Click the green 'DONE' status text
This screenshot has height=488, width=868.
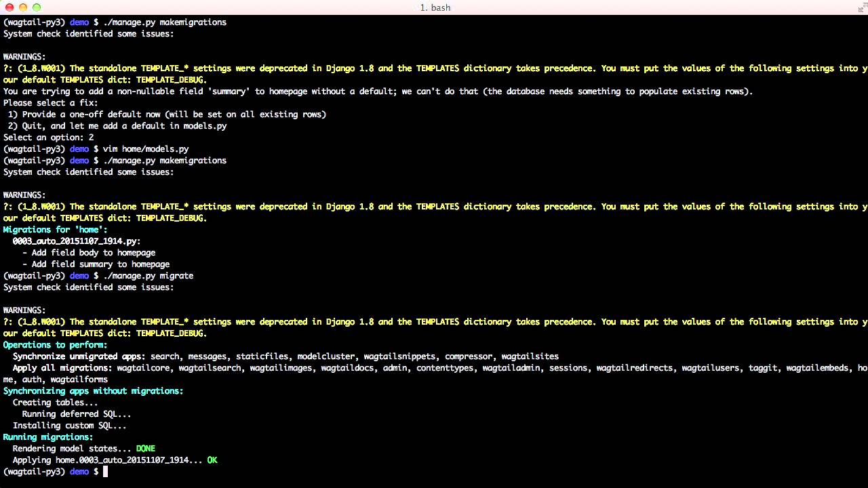pyautogui.click(x=146, y=449)
